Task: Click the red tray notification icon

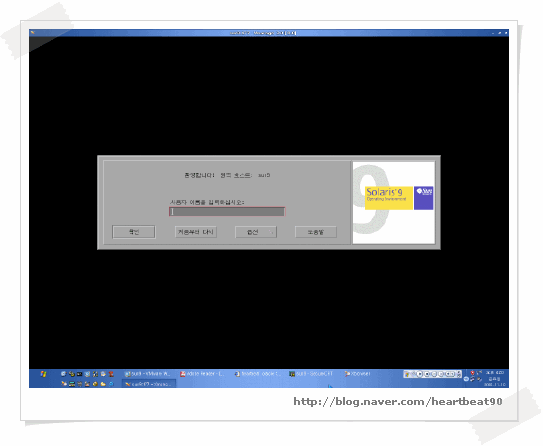Action: click(x=472, y=373)
